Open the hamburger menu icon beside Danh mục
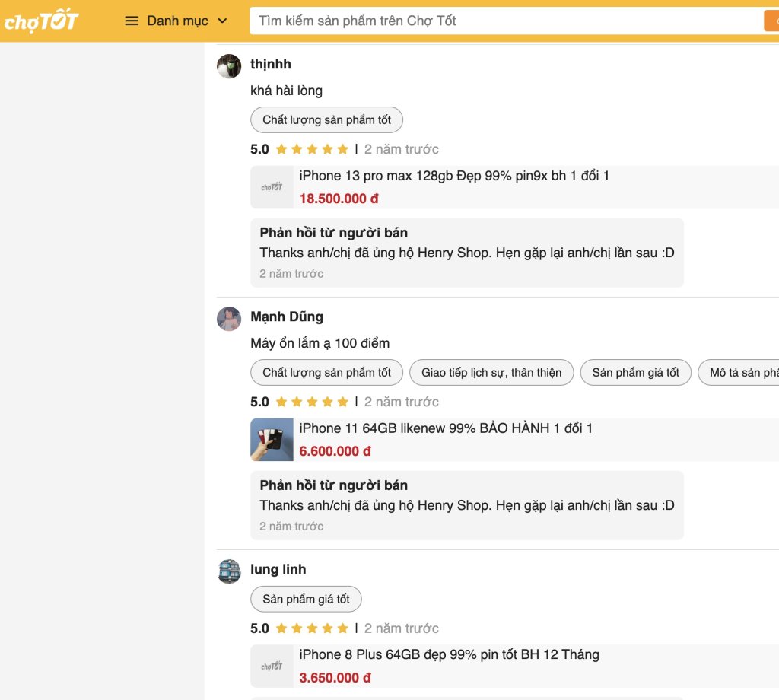 (132, 21)
